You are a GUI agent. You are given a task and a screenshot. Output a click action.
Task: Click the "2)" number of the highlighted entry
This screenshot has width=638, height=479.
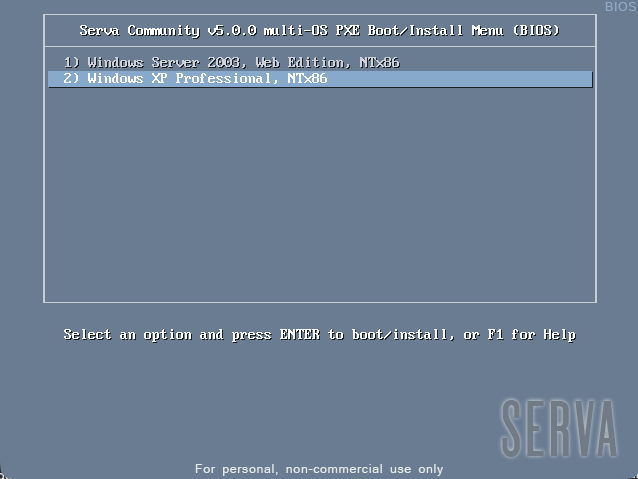(71, 78)
